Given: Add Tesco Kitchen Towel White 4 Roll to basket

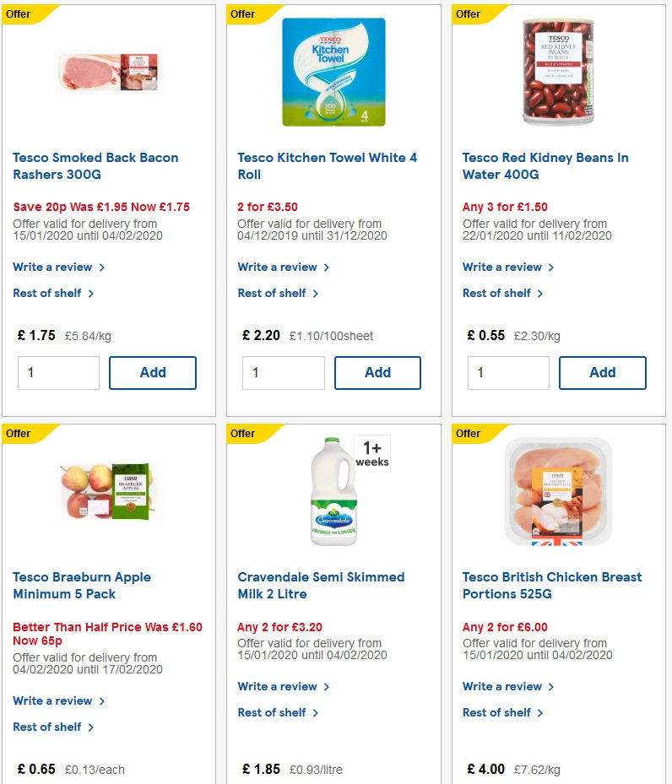Looking at the screenshot, I should [x=377, y=372].
